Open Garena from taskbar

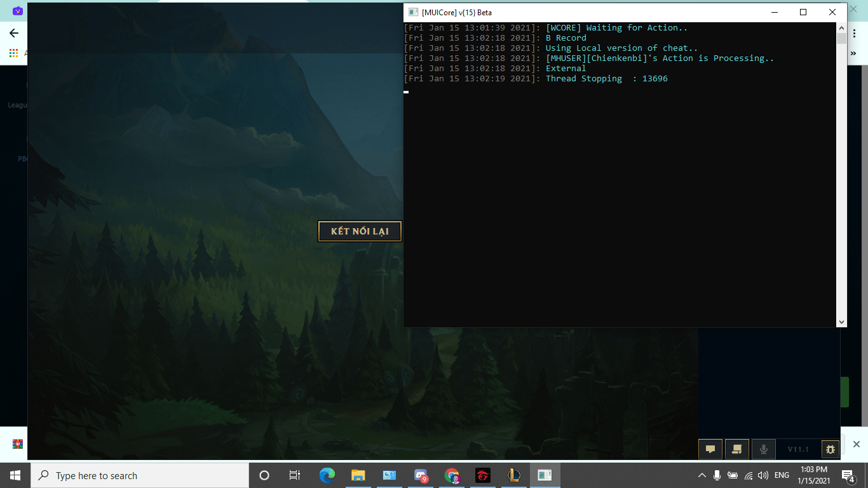(483, 475)
